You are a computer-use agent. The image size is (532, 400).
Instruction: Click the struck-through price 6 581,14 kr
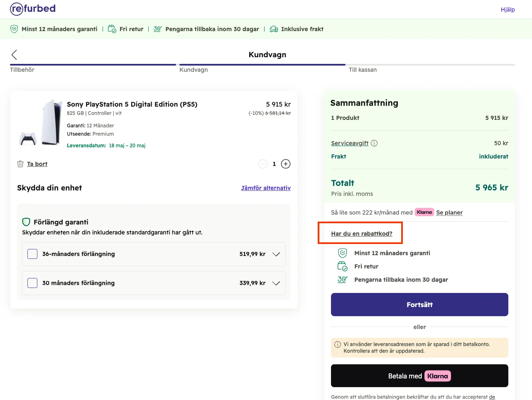click(278, 113)
